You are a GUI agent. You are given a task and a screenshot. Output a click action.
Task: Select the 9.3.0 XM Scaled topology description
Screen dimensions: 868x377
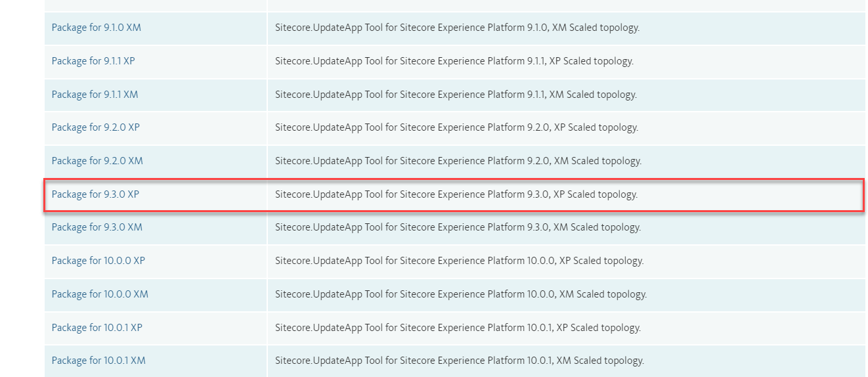pos(458,227)
